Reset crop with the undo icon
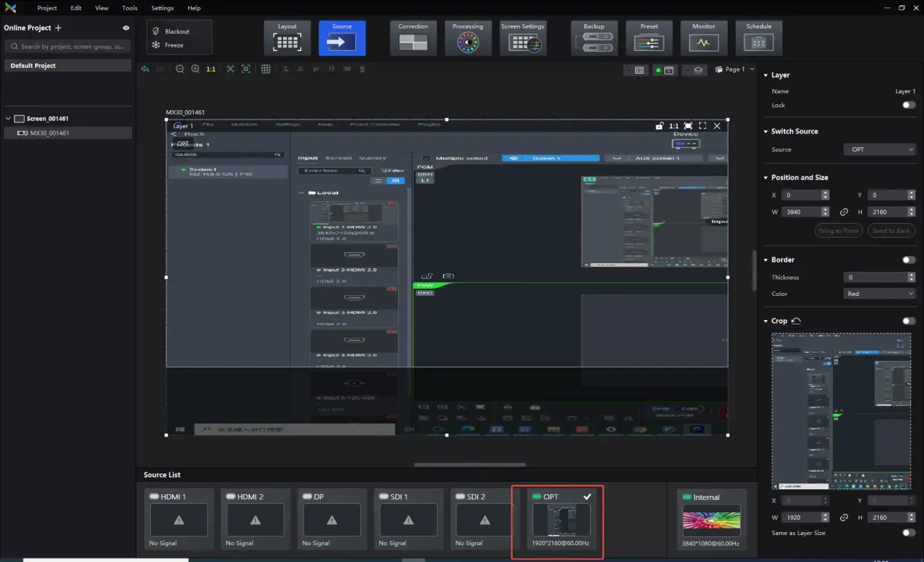 click(796, 321)
